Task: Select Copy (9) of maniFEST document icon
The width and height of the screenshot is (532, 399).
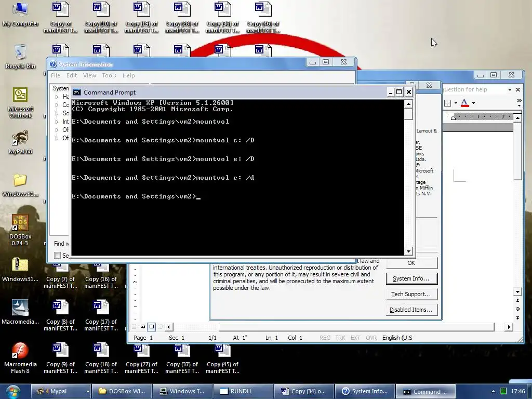Action: 60,358
